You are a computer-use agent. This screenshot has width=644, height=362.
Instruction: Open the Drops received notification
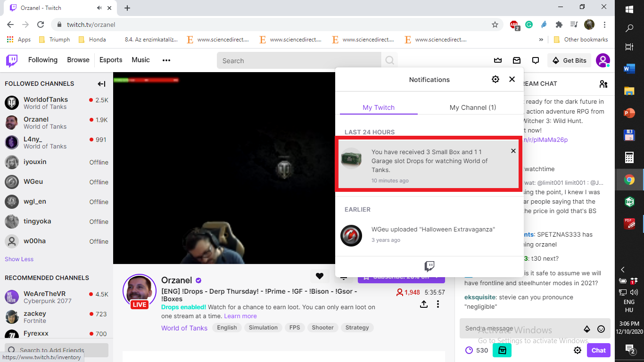429,164
